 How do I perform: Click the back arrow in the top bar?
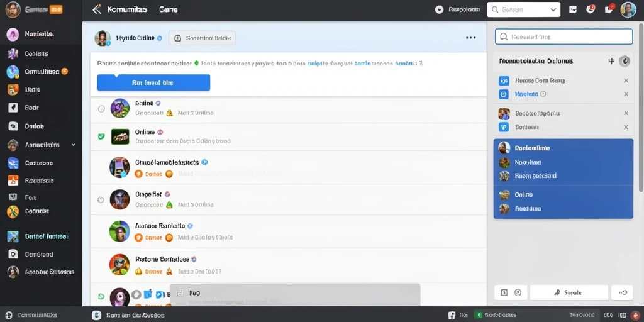[96, 9]
